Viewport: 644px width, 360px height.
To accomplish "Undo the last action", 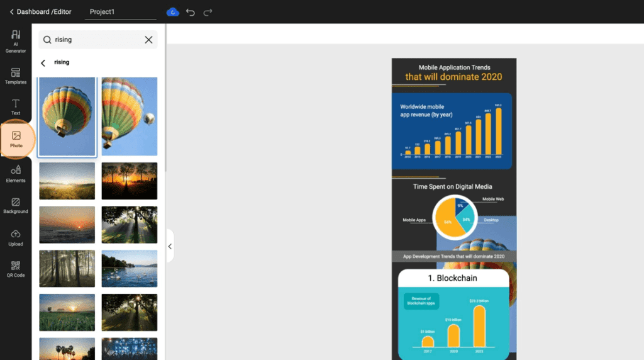I will coord(190,12).
